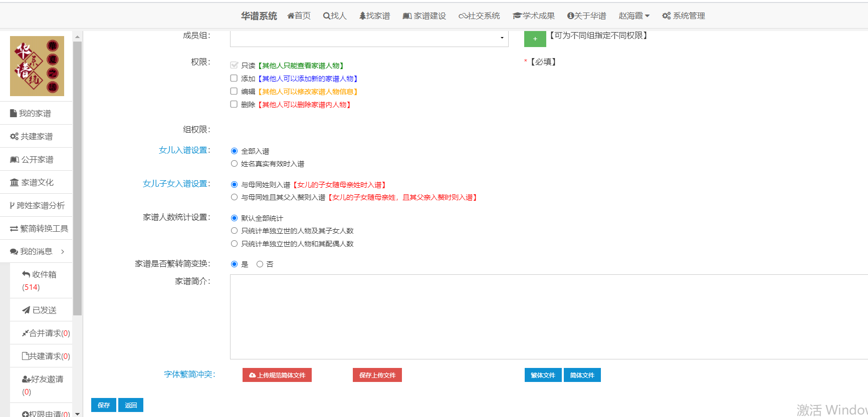The image size is (868, 417).
Task: Select 姓名真实有效时入谱 radio option
Action: 234,163
